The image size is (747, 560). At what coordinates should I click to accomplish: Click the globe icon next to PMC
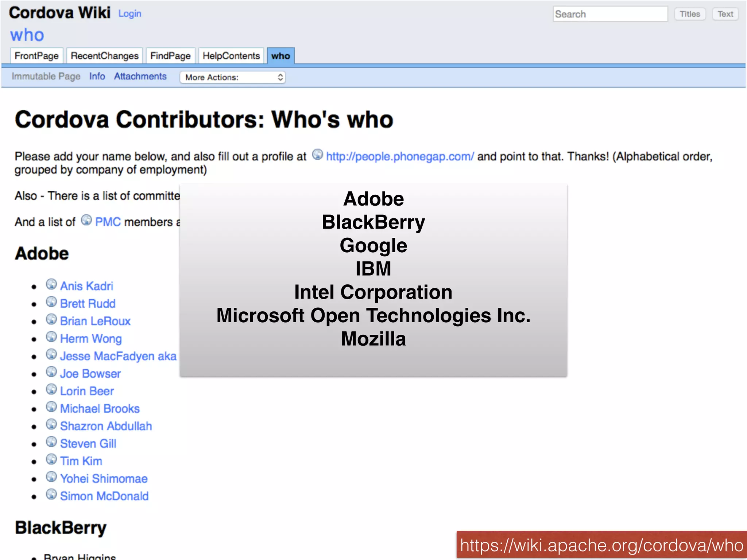click(86, 220)
